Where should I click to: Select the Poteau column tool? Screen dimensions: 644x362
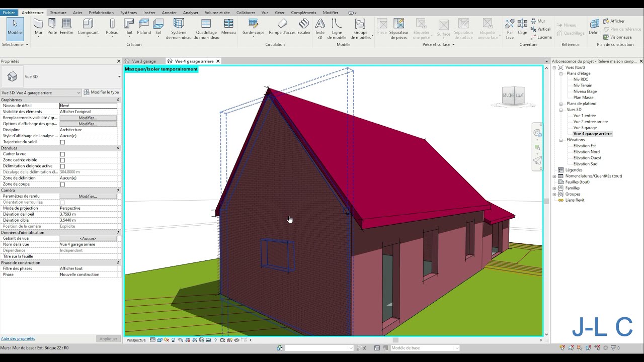(x=112, y=27)
